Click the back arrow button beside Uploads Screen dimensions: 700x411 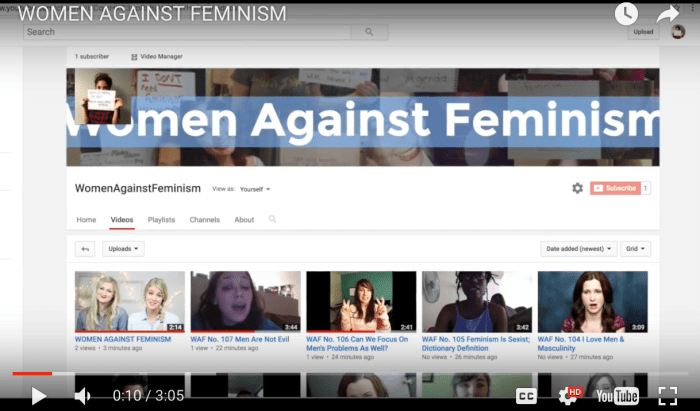point(85,249)
